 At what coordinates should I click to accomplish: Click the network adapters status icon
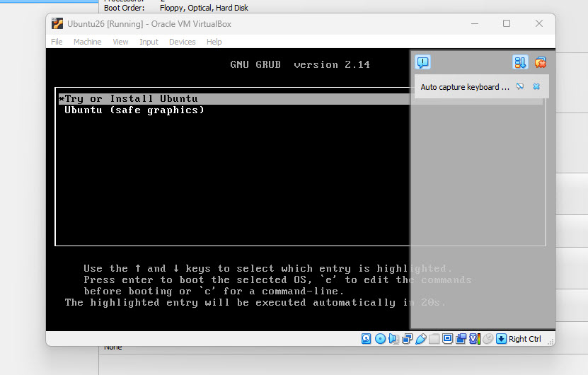pyautogui.click(x=408, y=339)
